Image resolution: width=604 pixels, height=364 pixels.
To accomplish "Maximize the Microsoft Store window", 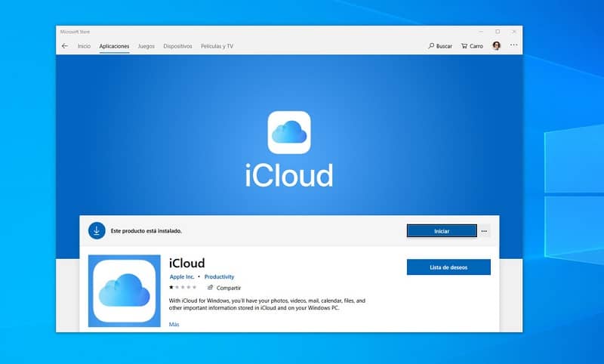I will (x=498, y=32).
